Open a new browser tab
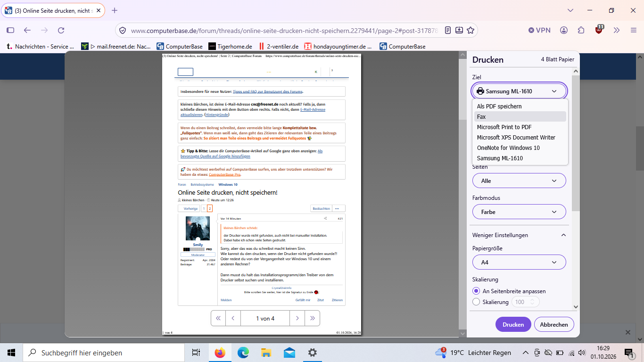This screenshot has width=644, height=362. 115,10
